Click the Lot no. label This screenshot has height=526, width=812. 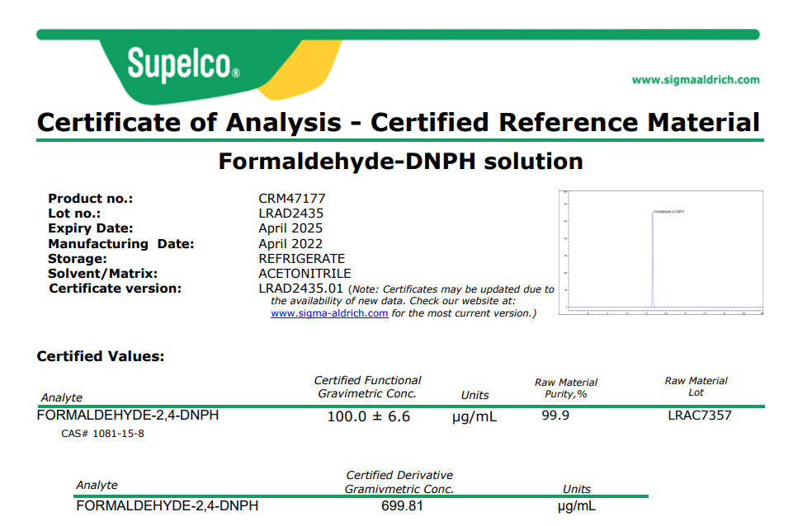tap(74, 214)
